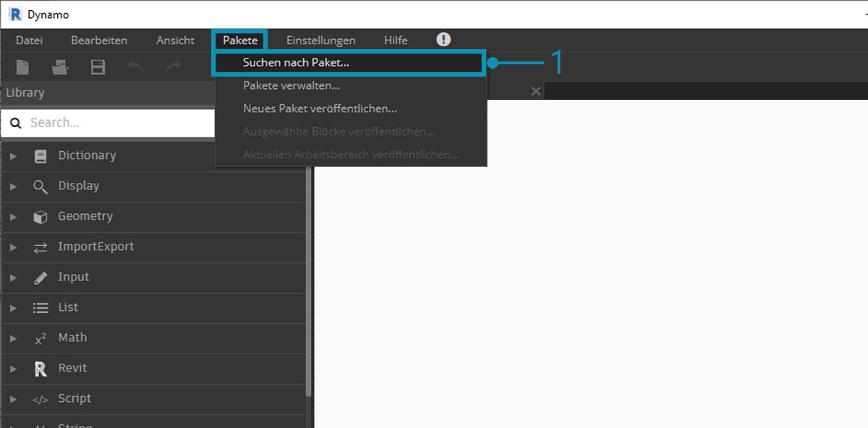Open the Bearbeiten menu

(99, 40)
